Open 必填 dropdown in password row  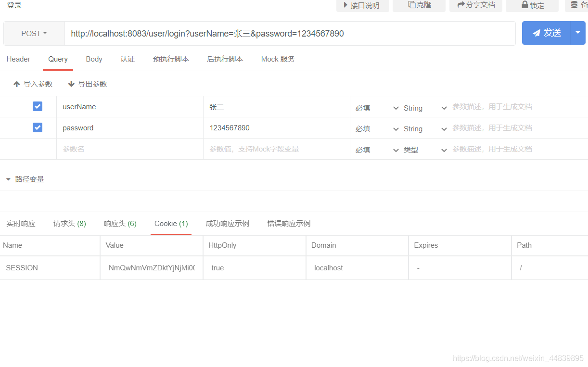pos(377,129)
